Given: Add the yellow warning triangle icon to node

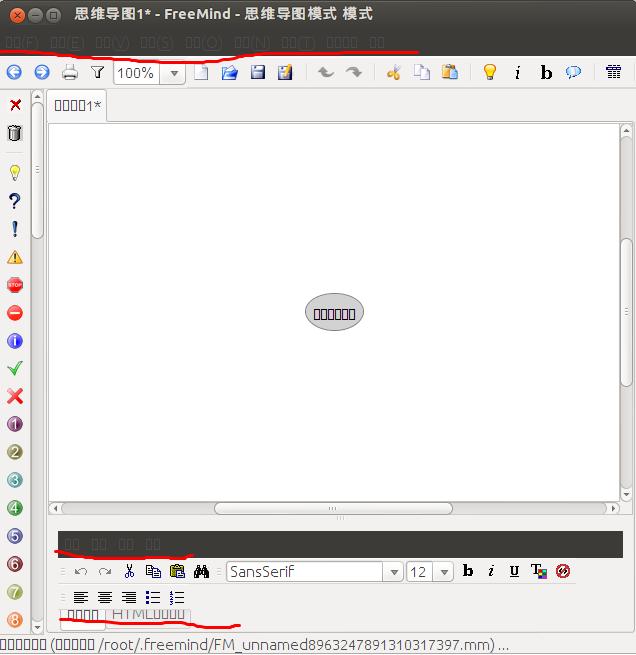Looking at the screenshot, I should point(14,257).
